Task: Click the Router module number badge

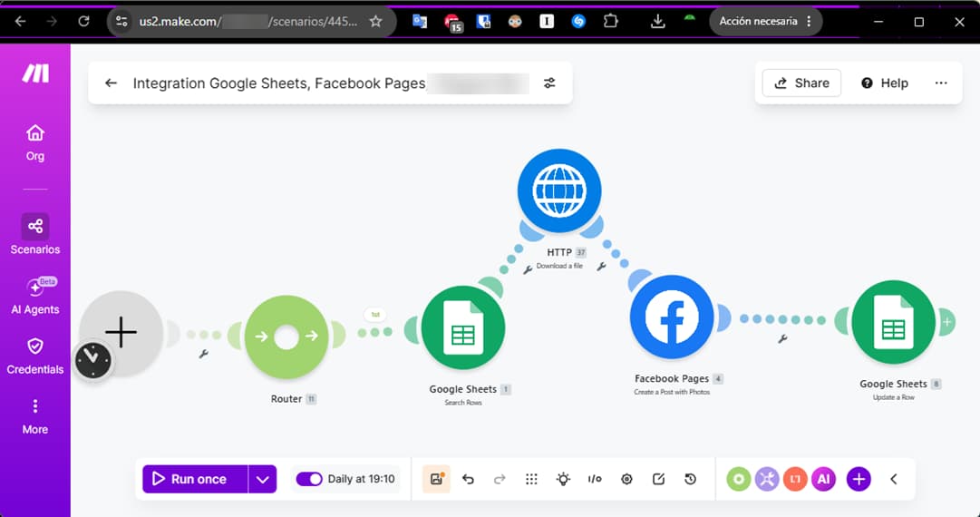Action: [311, 399]
